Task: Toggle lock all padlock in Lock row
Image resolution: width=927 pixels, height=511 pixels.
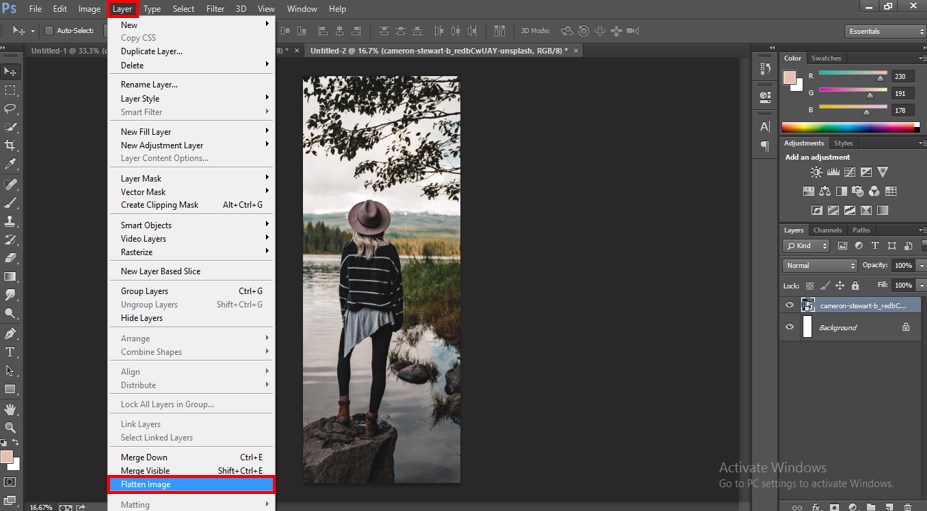Action: [855, 286]
